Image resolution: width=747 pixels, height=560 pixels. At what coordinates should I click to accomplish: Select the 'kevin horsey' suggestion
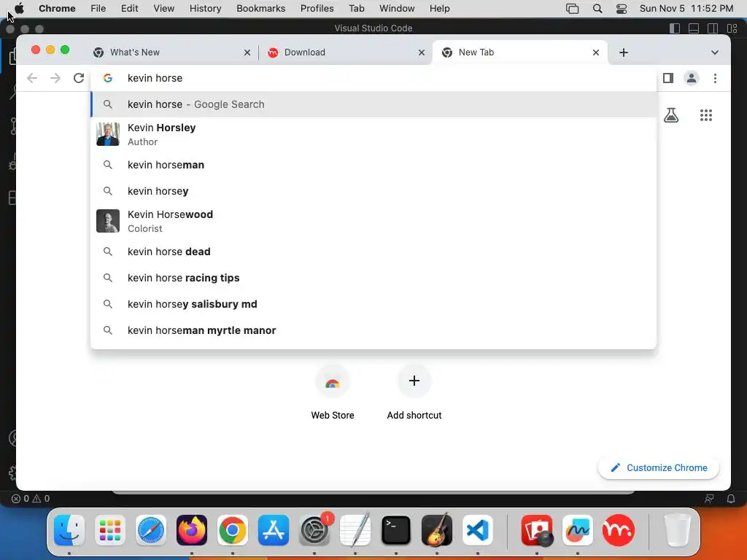373,191
